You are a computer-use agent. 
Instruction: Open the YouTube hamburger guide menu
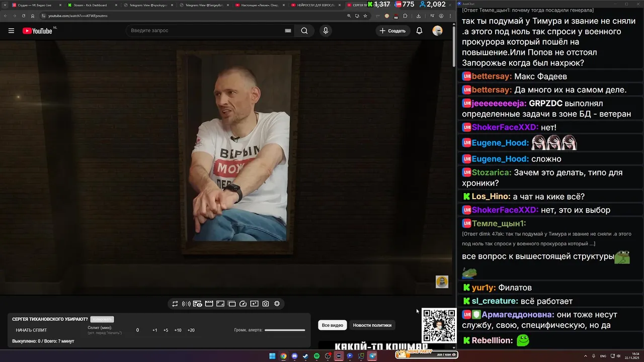click(x=11, y=31)
